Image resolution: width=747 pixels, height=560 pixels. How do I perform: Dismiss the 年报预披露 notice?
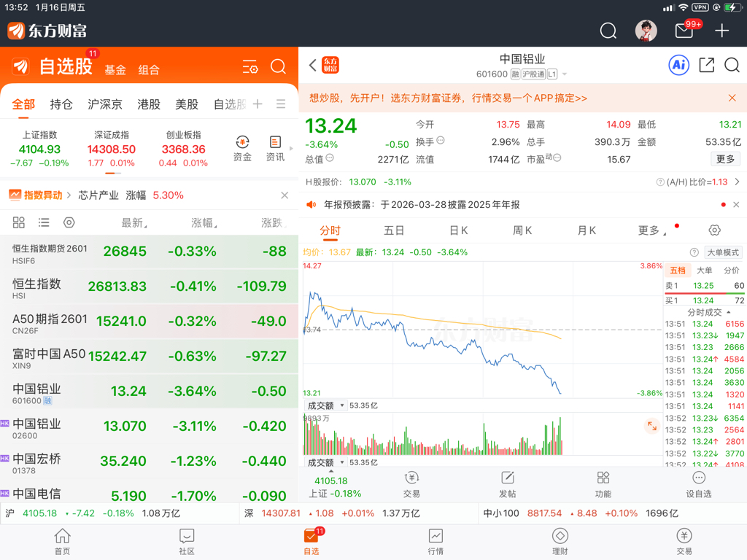736,205
